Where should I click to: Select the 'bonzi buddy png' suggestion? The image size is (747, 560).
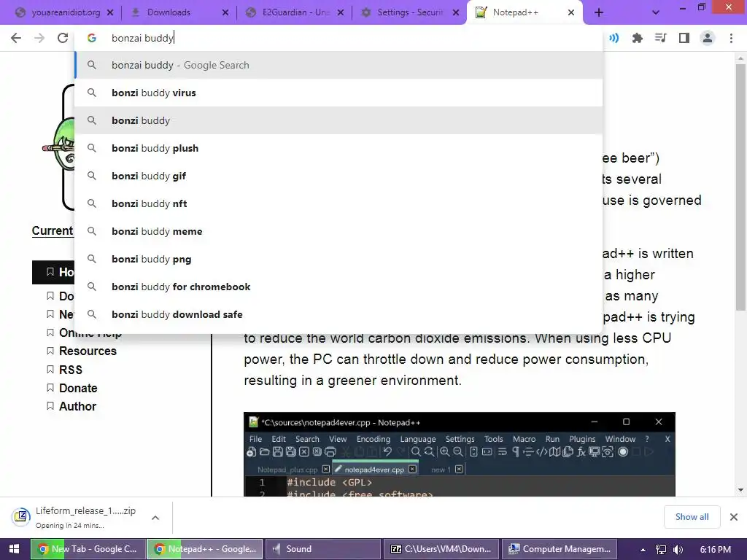(x=338, y=259)
